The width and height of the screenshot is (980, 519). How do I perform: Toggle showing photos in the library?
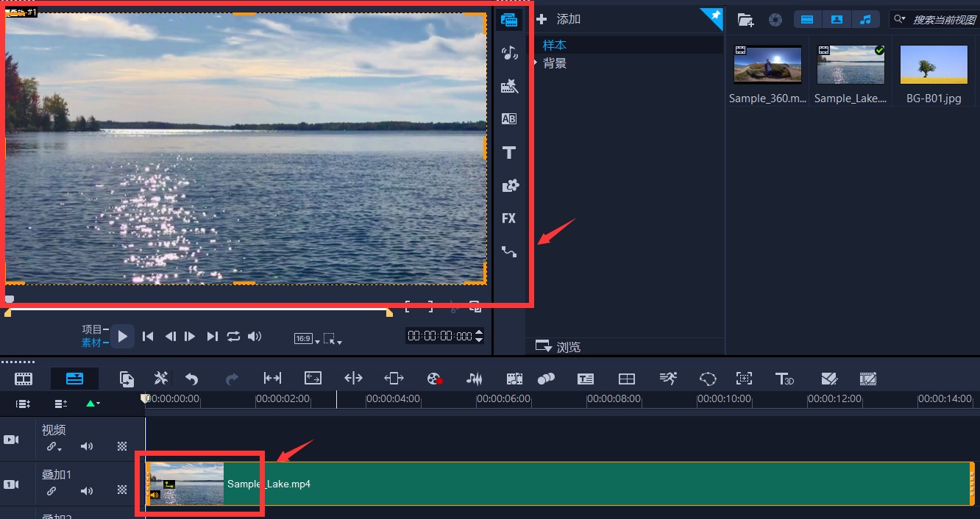pyautogui.click(x=836, y=20)
